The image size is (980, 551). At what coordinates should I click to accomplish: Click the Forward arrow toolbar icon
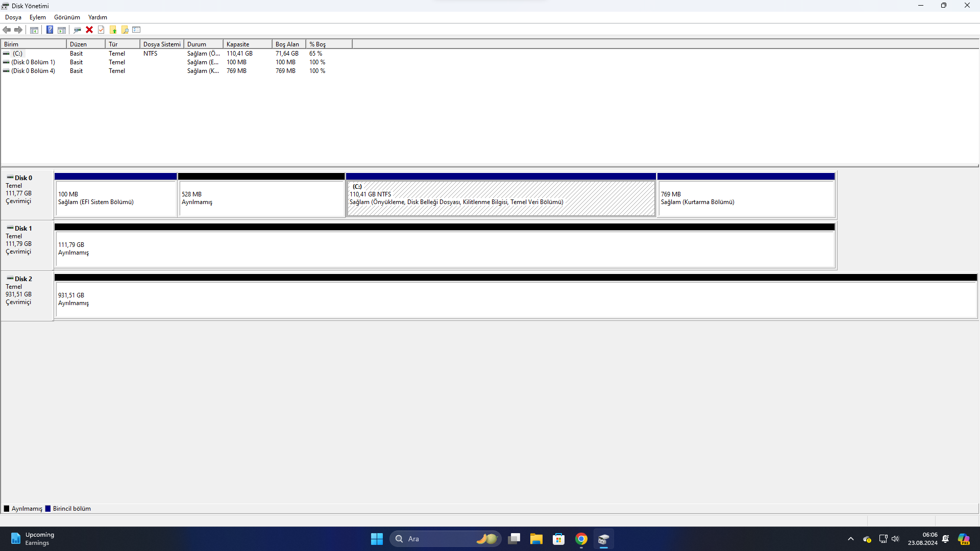click(x=18, y=30)
